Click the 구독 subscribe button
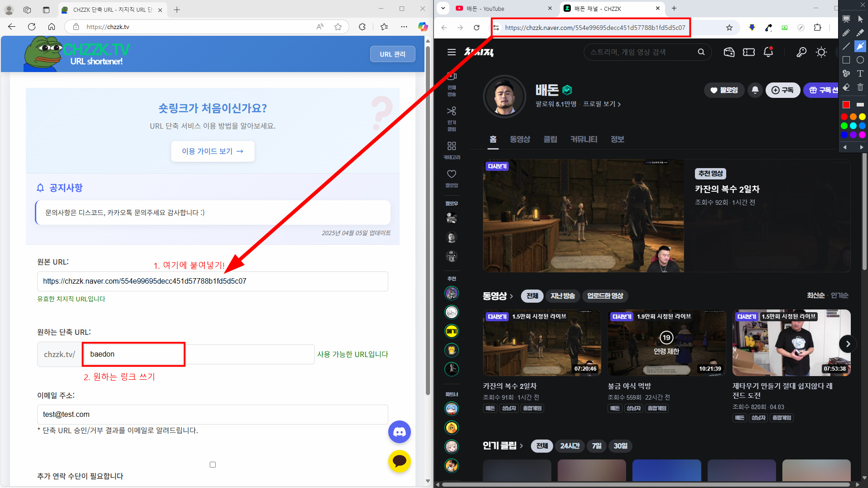This screenshot has width=868, height=488. pos(782,90)
